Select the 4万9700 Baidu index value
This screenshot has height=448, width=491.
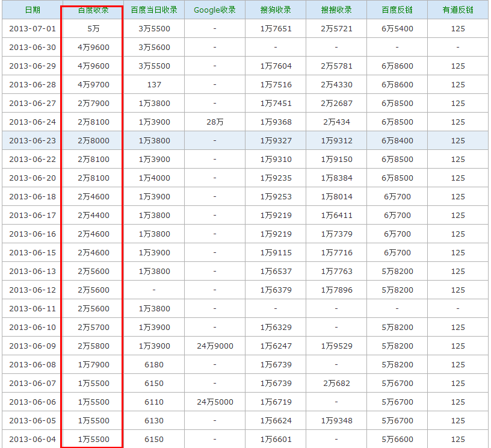[93, 84]
